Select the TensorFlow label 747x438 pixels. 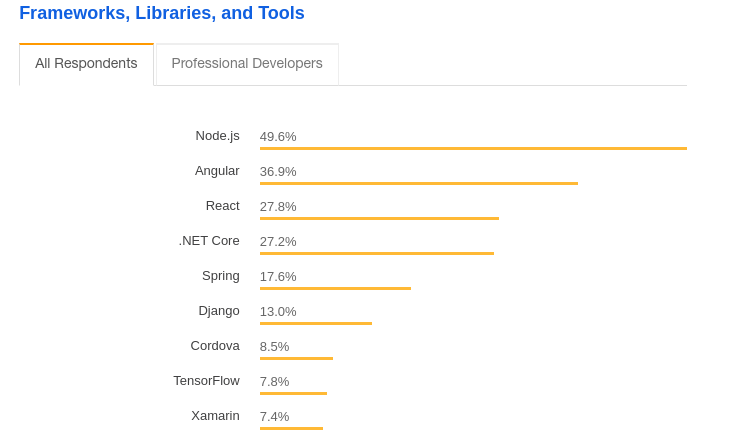pyautogui.click(x=206, y=381)
